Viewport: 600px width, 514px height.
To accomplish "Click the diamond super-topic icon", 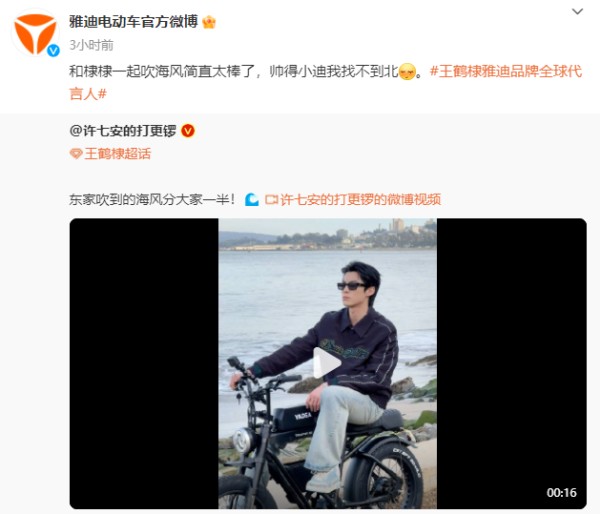I will click(x=76, y=154).
